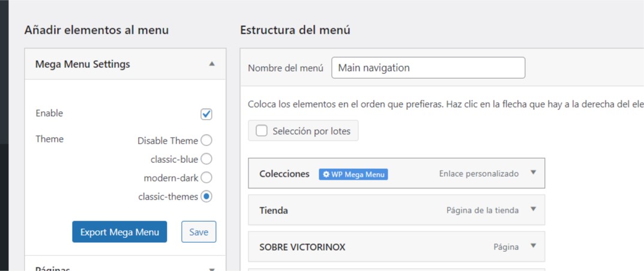
Task: Click the Nombre del menú label
Action: (286, 69)
